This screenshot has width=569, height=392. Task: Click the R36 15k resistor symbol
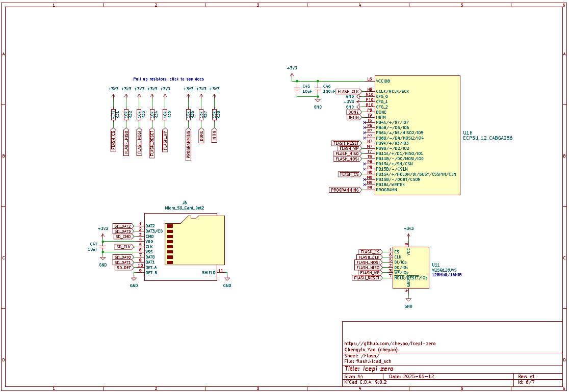coord(188,115)
